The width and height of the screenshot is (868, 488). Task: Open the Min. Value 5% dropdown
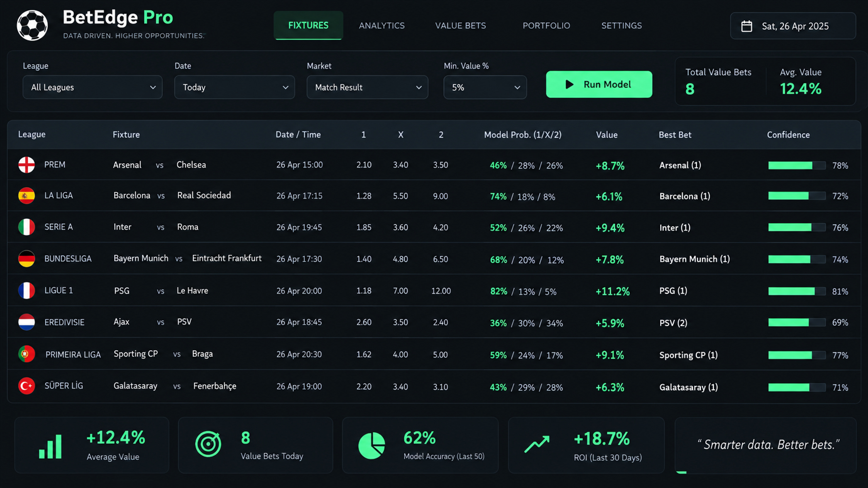[485, 87]
